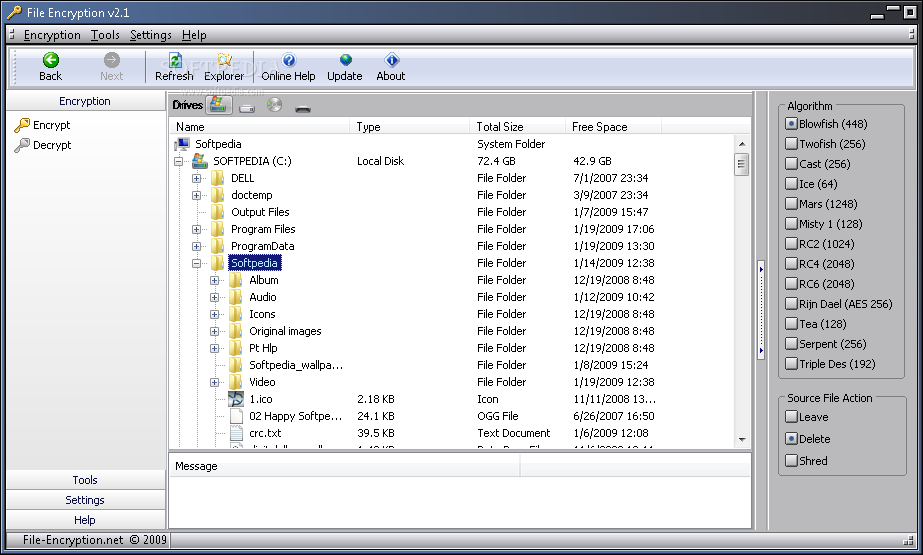Click the Softpedia computer icon in tree
The image size is (923, 555).
[x=182, y=144]
